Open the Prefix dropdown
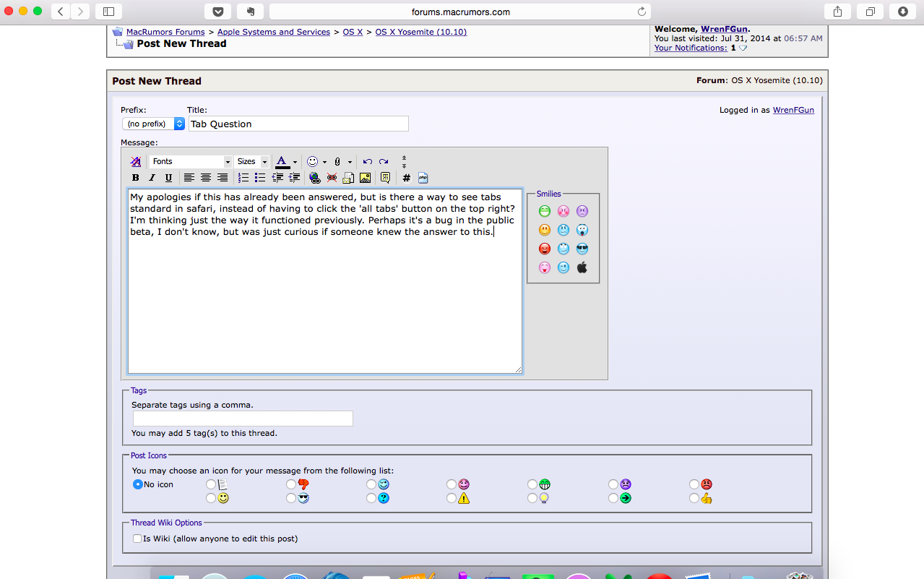 pos(153,124)
